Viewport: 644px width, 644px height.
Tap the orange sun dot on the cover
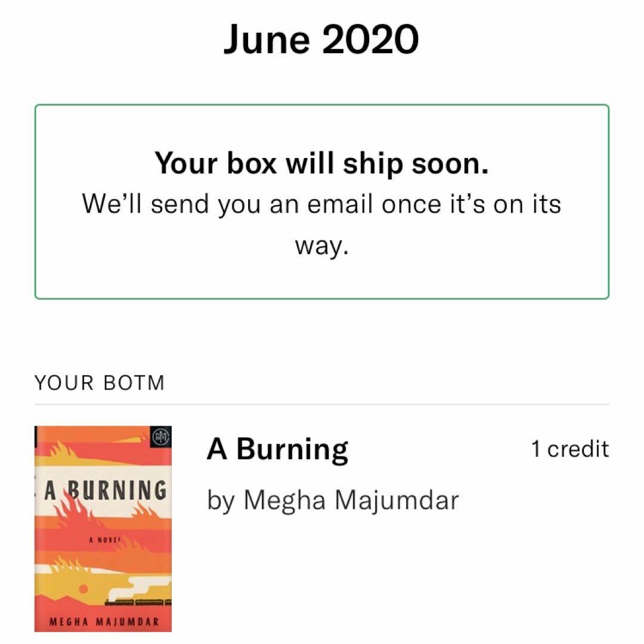tap(84, 589)
